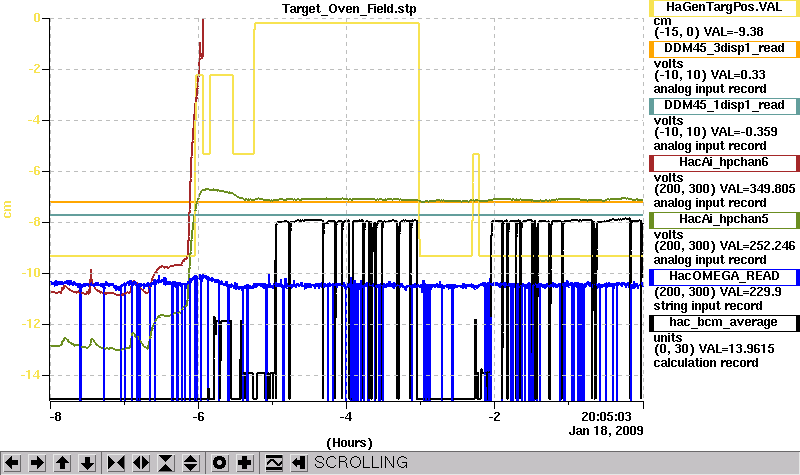Click the (Hours) axis caption
800x475 pixels.
click(x=349, y=442)
